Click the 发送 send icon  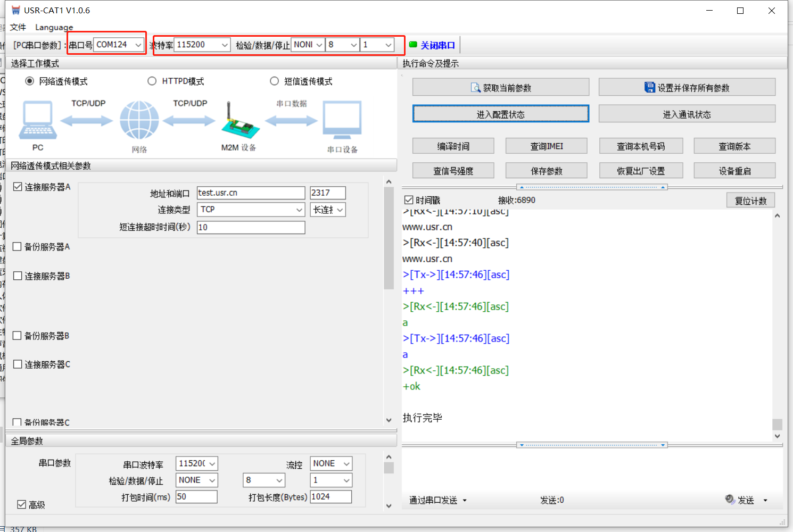(x=730, y=499)
